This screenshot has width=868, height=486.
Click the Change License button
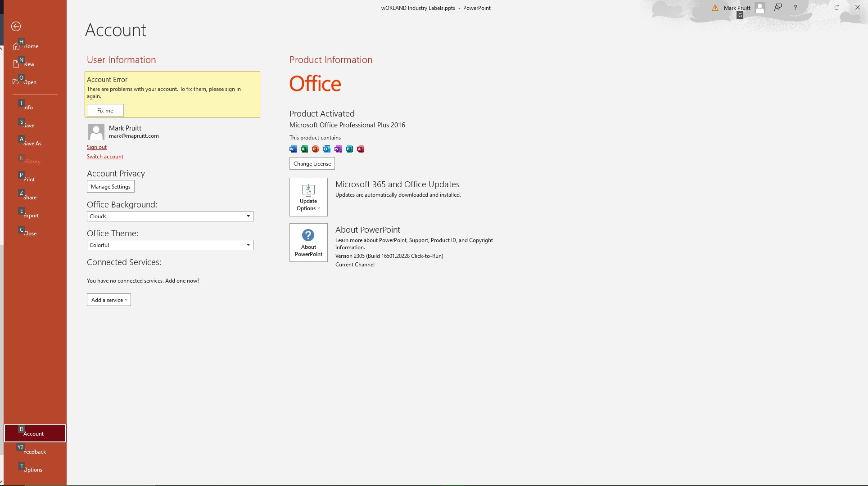[x=312, y=163]
